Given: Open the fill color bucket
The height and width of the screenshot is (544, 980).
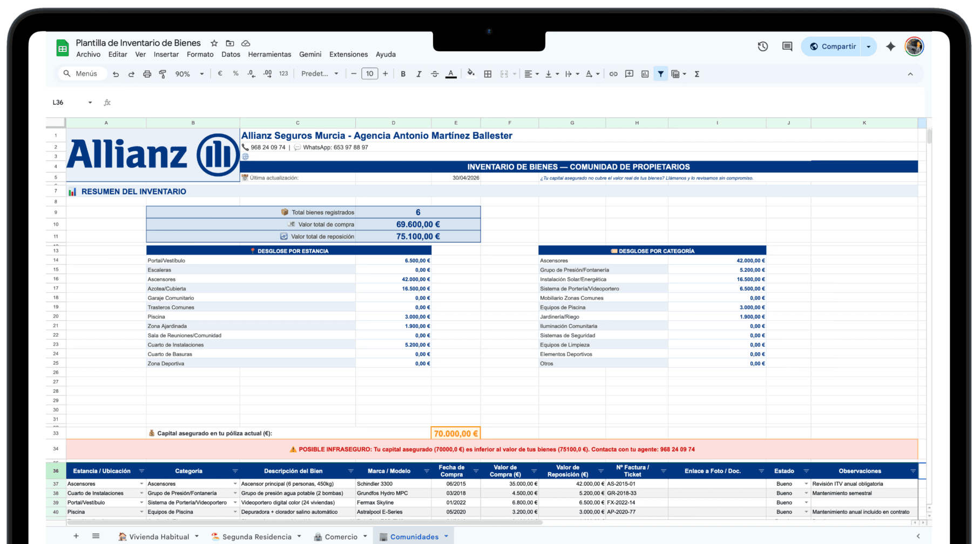Looking at the screenshot, I should pyautogui.click(x=471, y=73).
